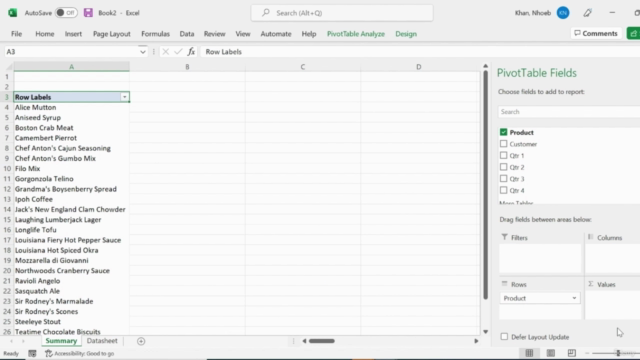Click the vertical scrollbar up arrow

(485, 66)
